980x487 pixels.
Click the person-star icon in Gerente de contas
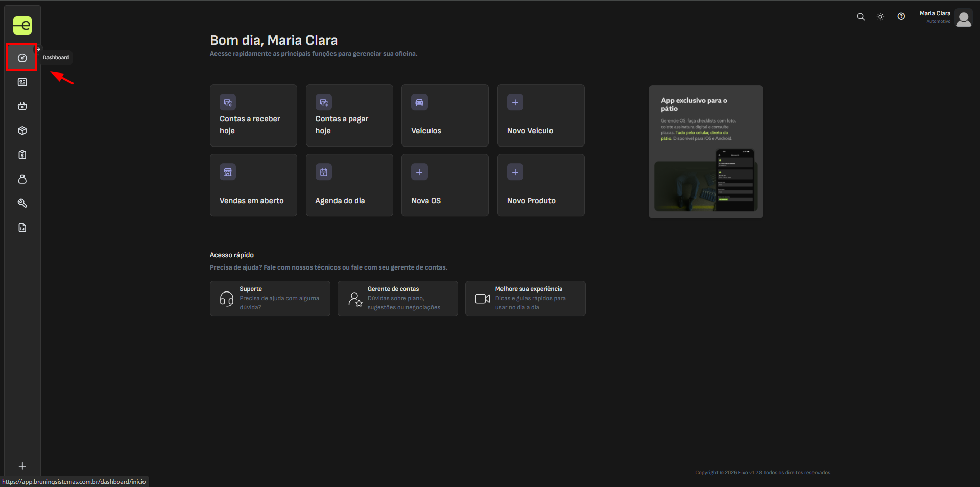click(355, 299)
